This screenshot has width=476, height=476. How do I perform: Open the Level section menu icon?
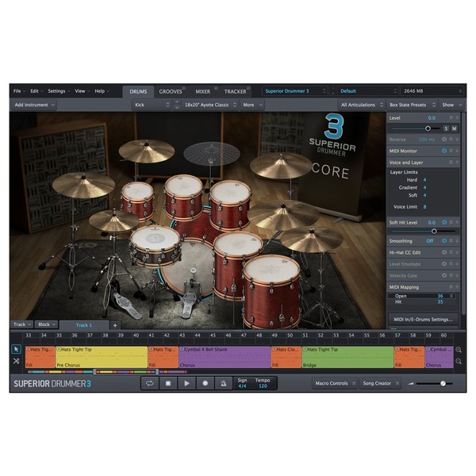(x=451, y=117)
